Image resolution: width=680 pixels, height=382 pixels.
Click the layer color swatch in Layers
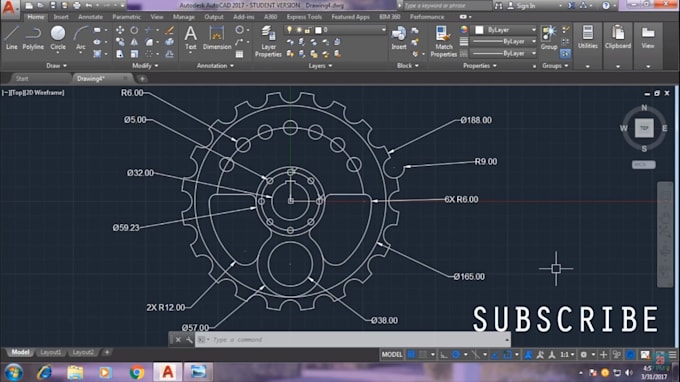(318, 30)
